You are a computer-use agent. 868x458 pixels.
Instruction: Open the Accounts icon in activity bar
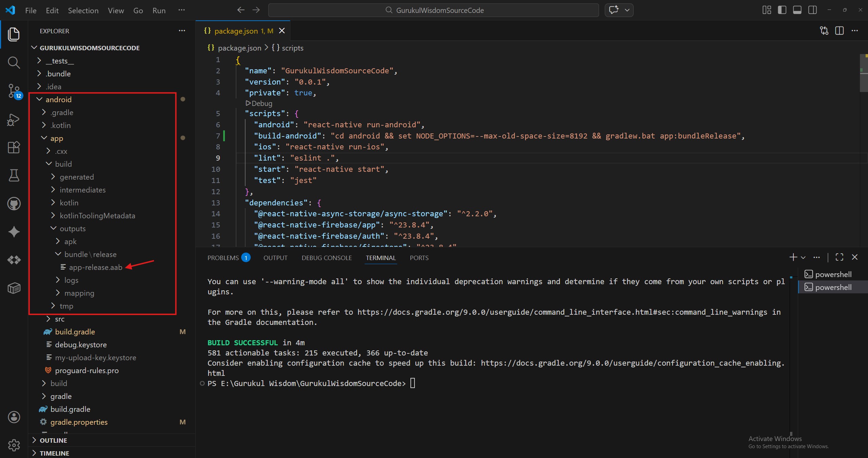(x=14, y=417)
